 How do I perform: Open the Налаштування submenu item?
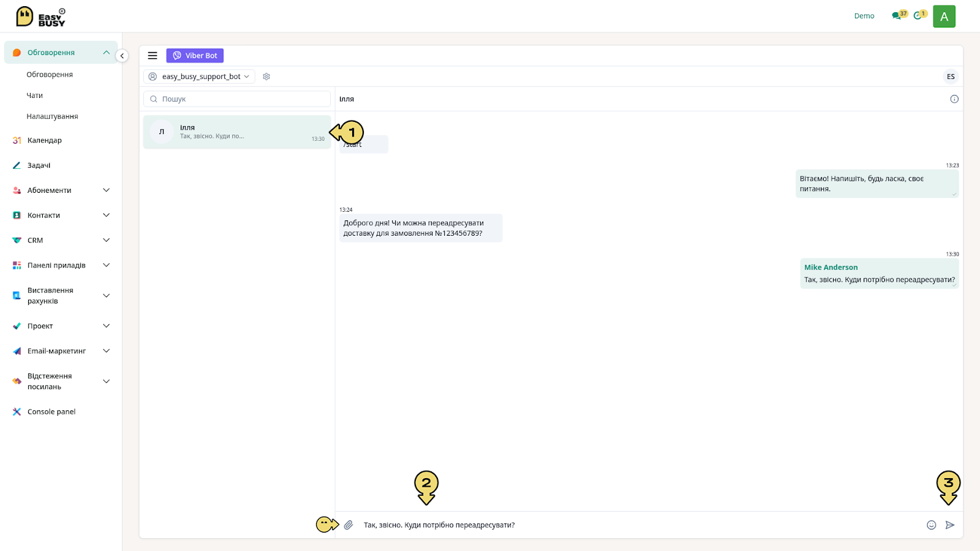[52, 116]
